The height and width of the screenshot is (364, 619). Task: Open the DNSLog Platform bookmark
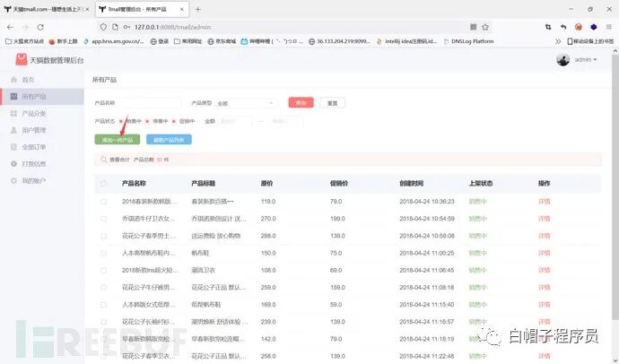pyautogui.click(x=468, y=41)
